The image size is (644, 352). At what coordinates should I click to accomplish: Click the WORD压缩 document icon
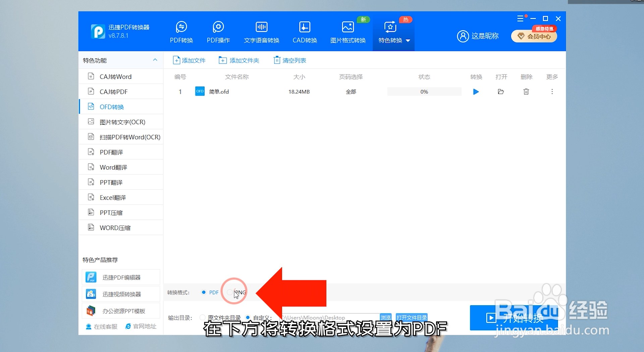click(91, 227)
